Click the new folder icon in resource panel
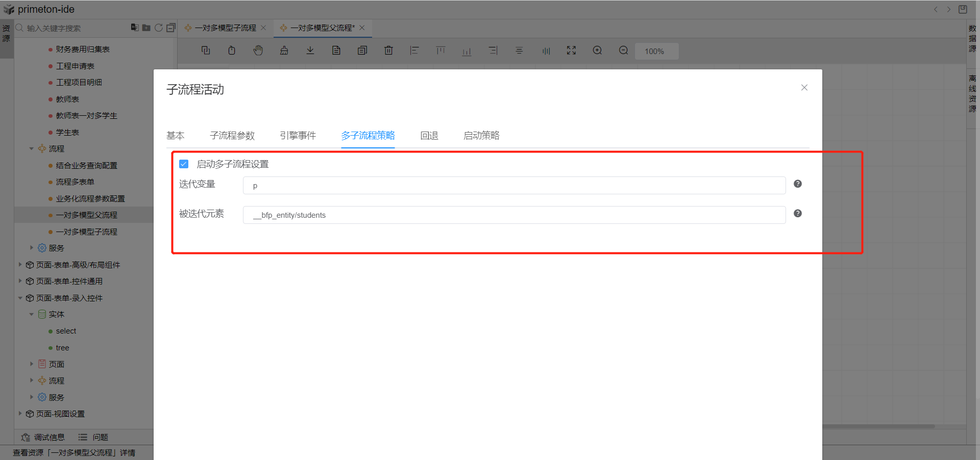This screenshot has height=460, width=980. [146, 28]
